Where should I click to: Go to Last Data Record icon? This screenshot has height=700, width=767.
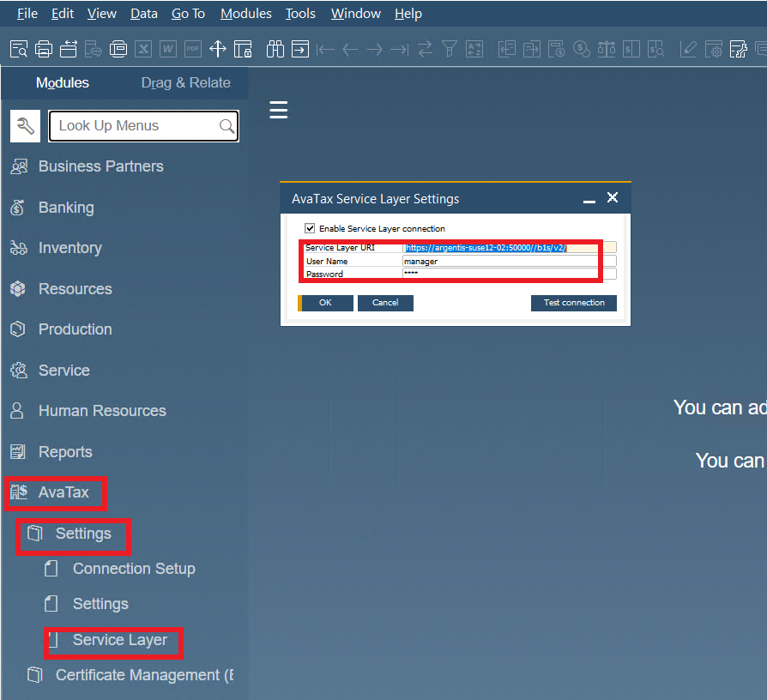(400, 50)
